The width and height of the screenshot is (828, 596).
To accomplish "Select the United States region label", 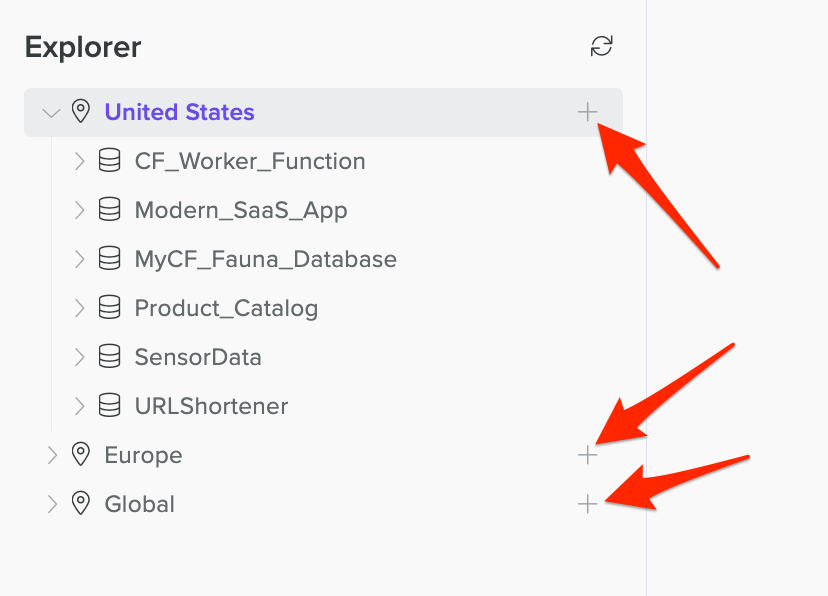I will tap(180, 112).
